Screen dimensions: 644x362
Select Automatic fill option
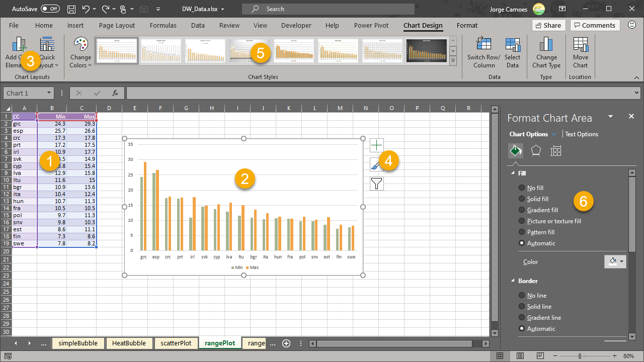[522, 243]
